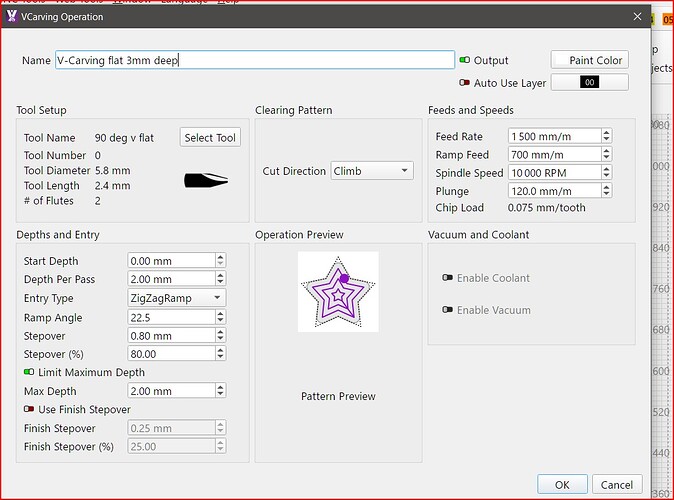674x500 pixels.
Task: Toggle Limit Maximum Depth switch
Action: (x=29, y=372)
